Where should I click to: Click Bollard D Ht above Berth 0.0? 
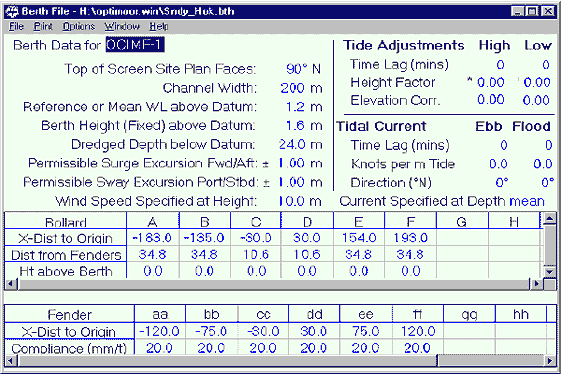click(307, 271)
